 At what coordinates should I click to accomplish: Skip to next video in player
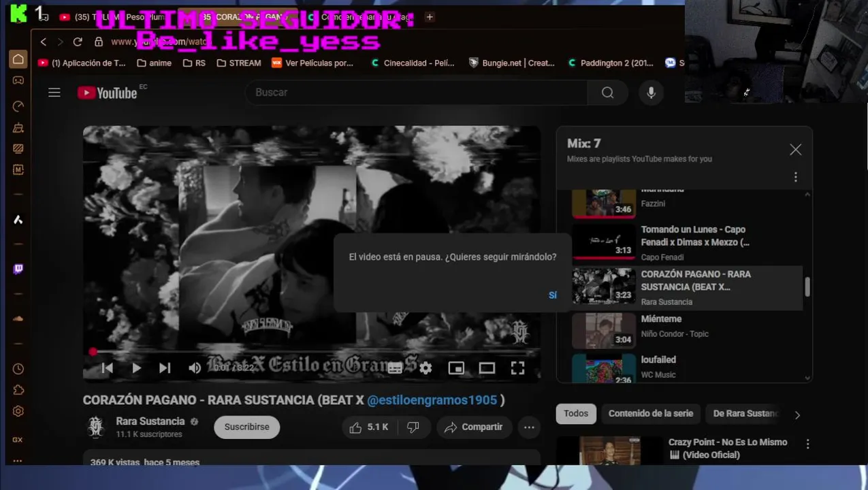coord(165,368)
